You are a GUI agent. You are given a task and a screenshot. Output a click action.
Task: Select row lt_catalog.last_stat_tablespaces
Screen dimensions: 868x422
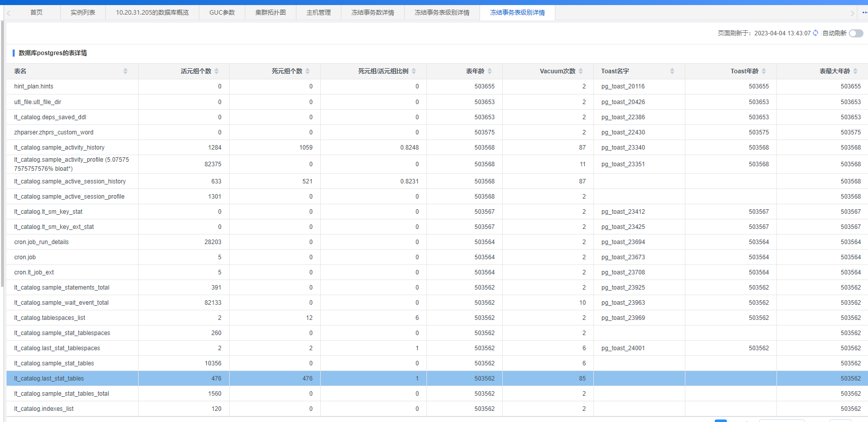click(437, 348)
